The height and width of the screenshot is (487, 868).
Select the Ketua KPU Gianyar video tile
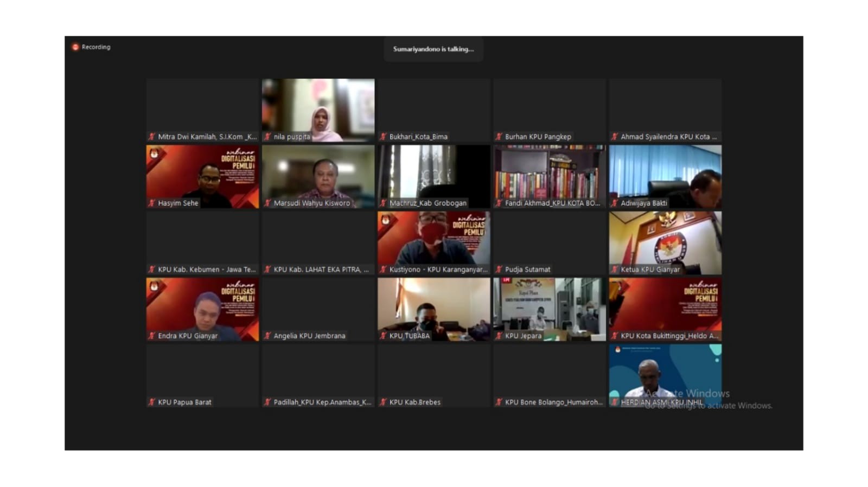coord(665,240)
